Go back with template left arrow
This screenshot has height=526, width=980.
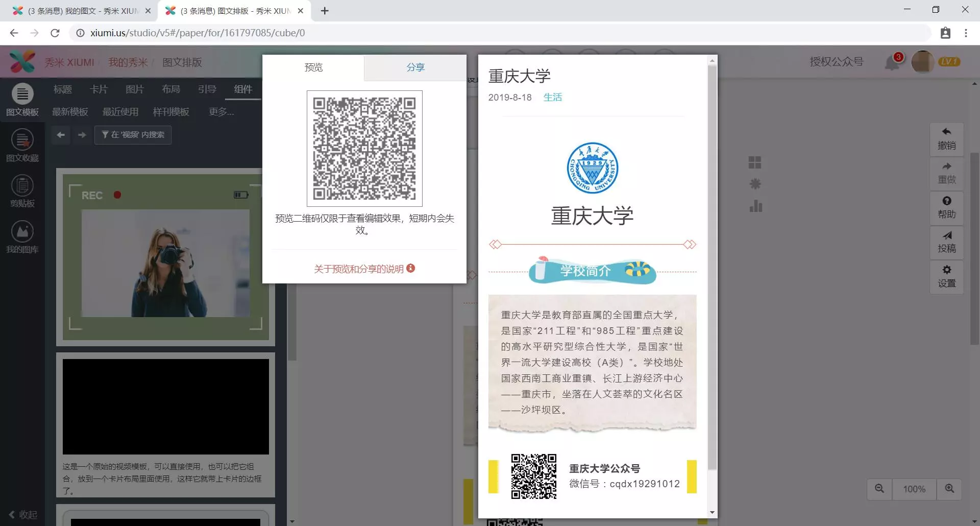(61, 135)
